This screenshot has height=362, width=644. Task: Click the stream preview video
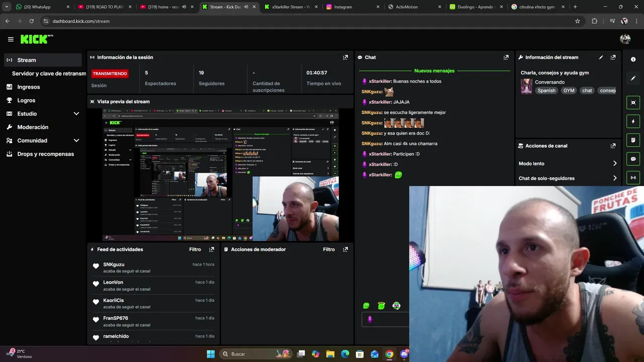tap(220, 174)
